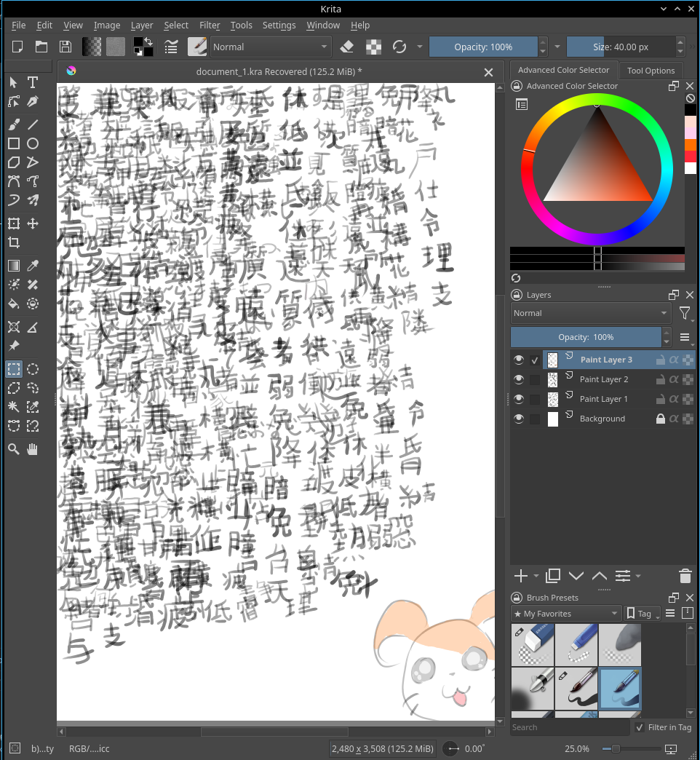The width and height of the screenshot is (700, 760).
Task: Add a new paint layer
Action: pos(521,576)
